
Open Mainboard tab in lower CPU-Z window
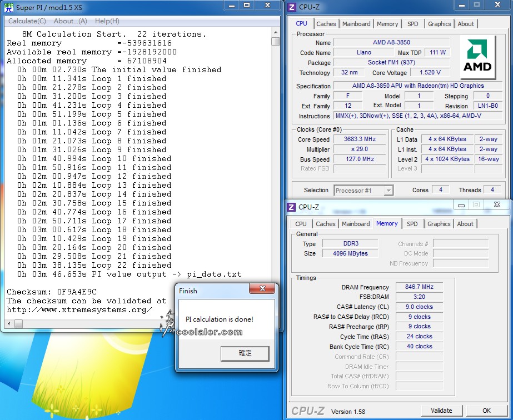pyautogui.click(x=356, y=224)
